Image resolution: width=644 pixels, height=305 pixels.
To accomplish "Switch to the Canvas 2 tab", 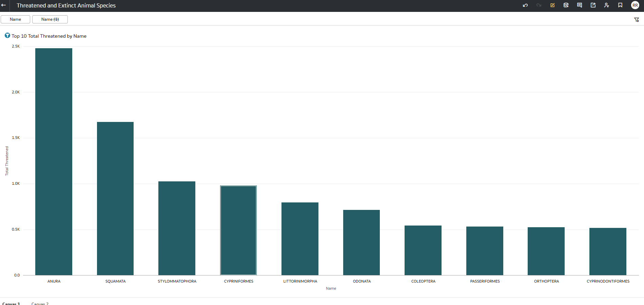I will coord(40,303).
